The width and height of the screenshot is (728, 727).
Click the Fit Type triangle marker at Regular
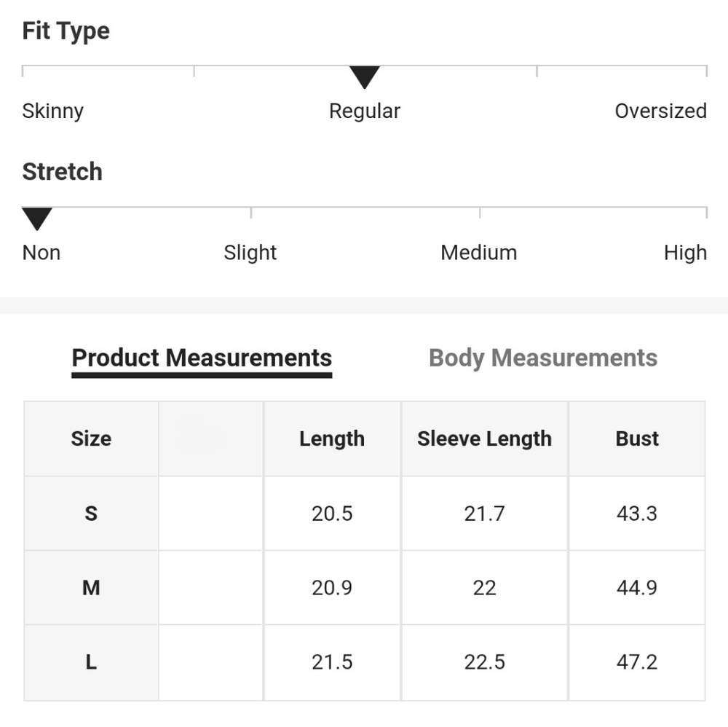point(365,77)
